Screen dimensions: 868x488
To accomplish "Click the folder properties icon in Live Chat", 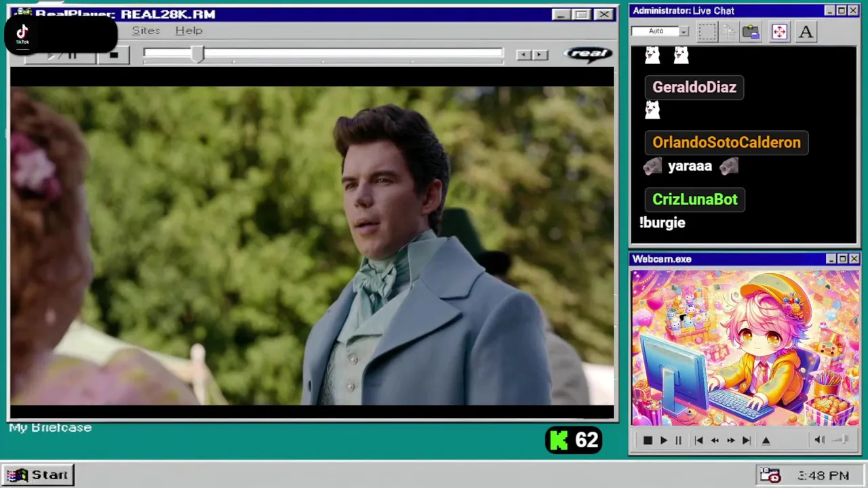I will pos(751,32).
